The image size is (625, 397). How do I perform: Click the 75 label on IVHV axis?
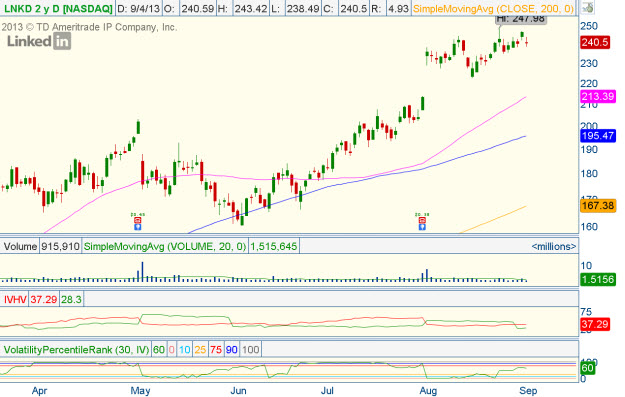click(586, 311)
